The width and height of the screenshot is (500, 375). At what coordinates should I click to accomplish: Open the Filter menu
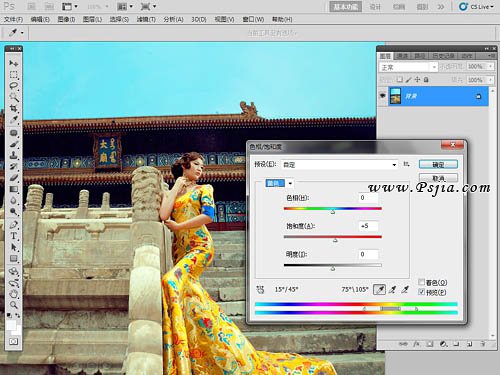click(x=146, y=19)
